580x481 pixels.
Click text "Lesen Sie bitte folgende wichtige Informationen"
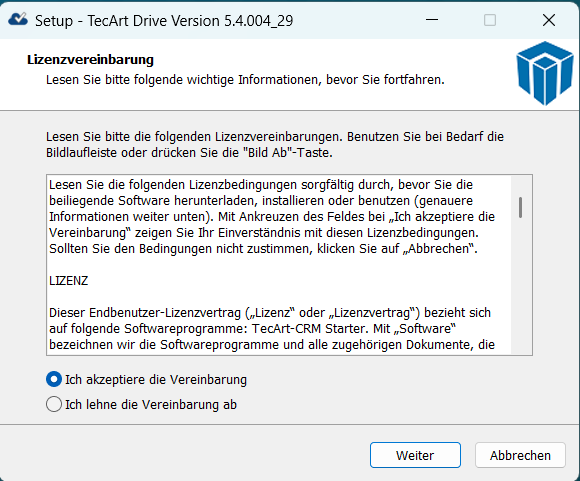(x=183, y=80)
